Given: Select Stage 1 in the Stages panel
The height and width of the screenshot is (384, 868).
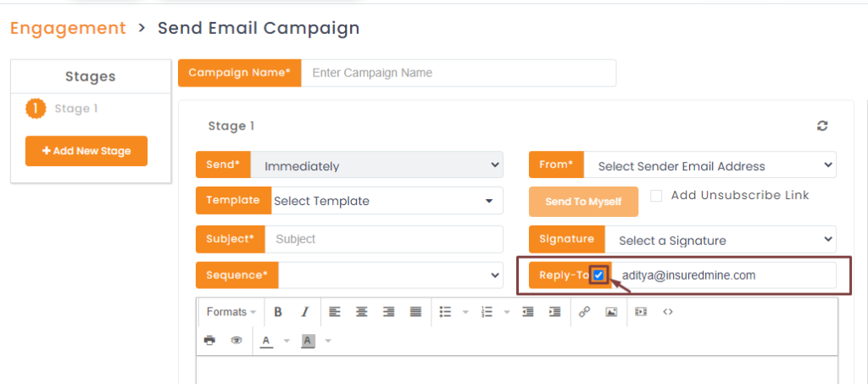Looking at the screenshot, I should 75,109.
